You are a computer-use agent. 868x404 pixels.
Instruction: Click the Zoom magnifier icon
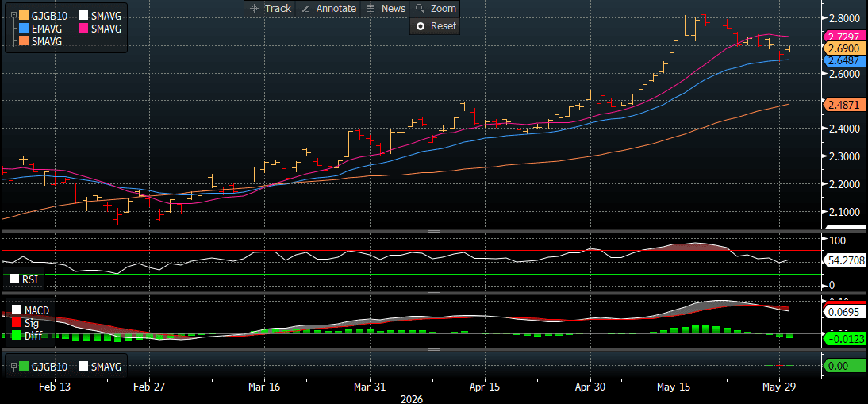[x=420, y=8]
